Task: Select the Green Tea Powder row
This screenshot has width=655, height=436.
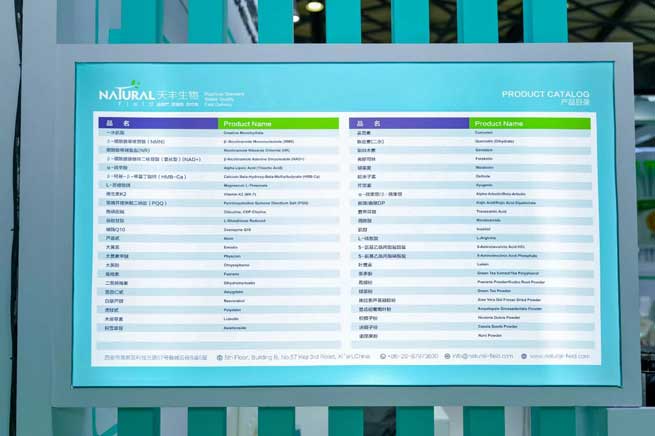Action: (x=470, y=291)
